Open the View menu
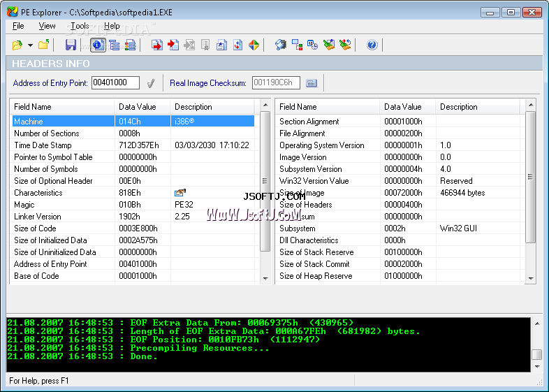The height and width of the screenshot is (392, 549). (47, 26)
